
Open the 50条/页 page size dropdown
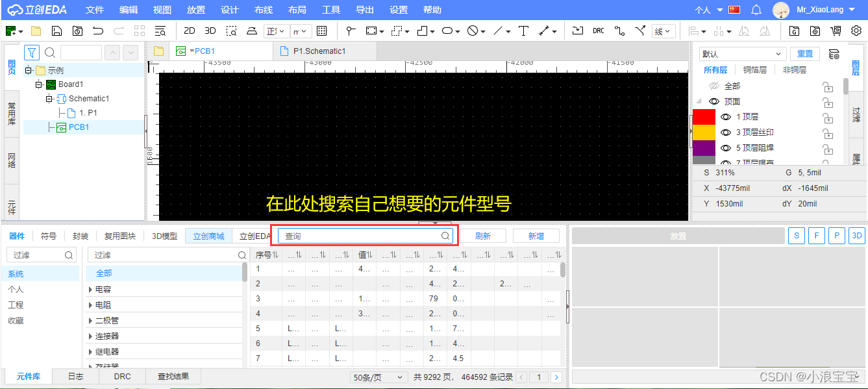point(379,377)
